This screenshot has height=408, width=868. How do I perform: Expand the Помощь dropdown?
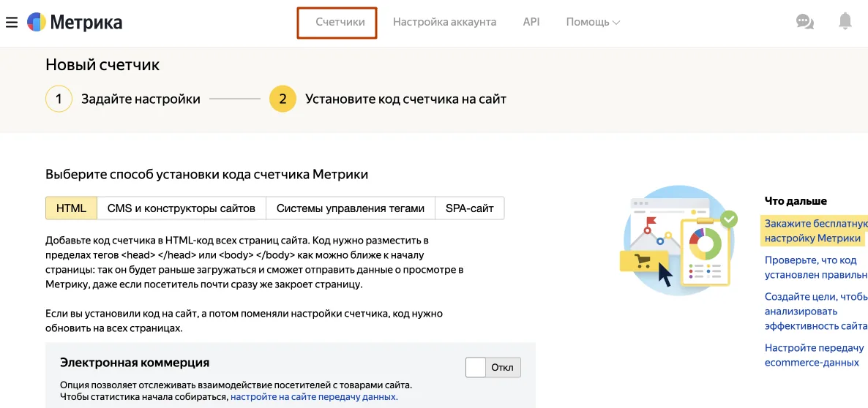pos(593,22)
